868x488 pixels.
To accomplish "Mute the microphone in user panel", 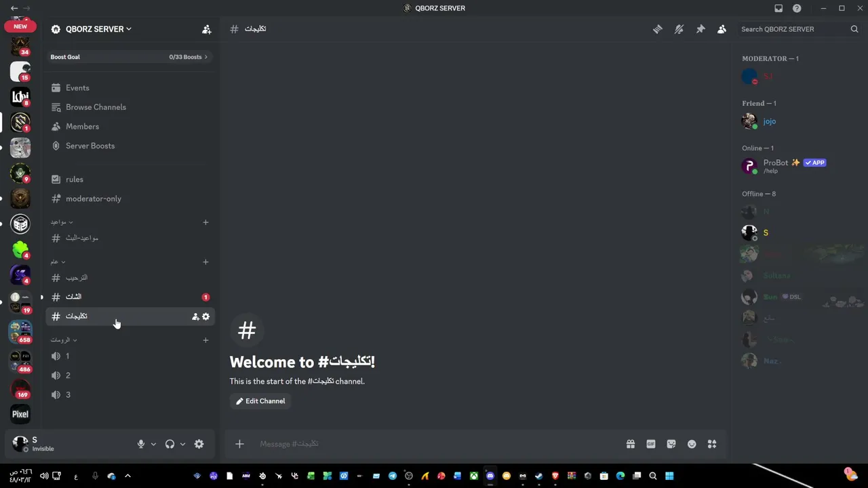I will click(x=141, y=444).
